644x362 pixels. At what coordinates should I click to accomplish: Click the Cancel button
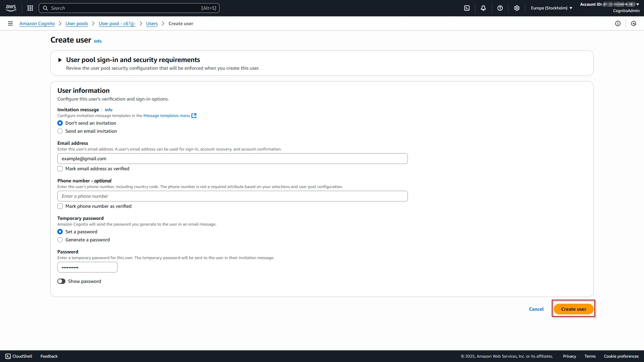(536, 309)
